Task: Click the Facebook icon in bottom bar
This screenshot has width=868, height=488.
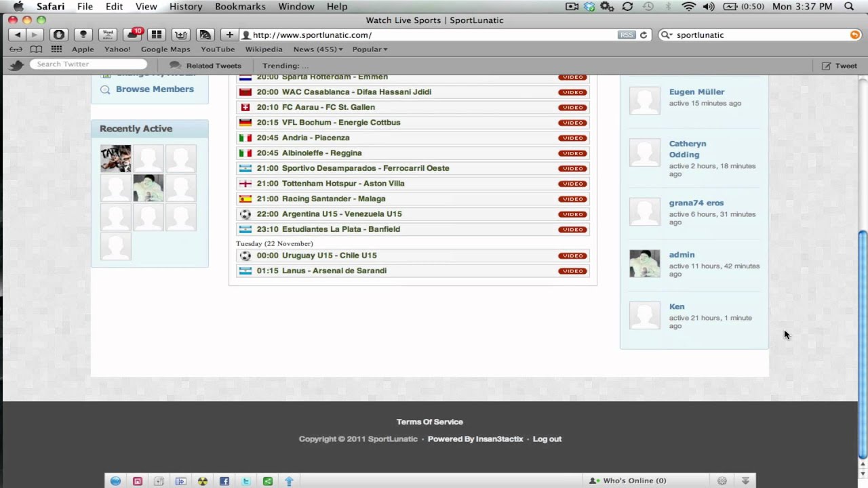Action: (x=224, y=481)
